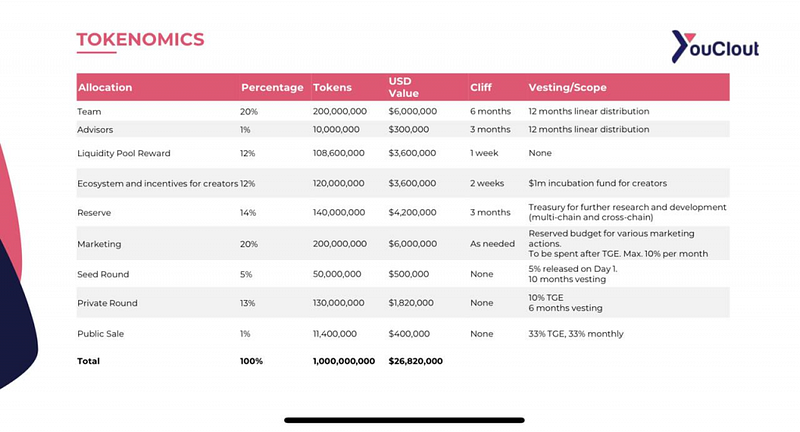Click the USD Value column header
This screenshot has height=432, width=800.
click(404, 87)
